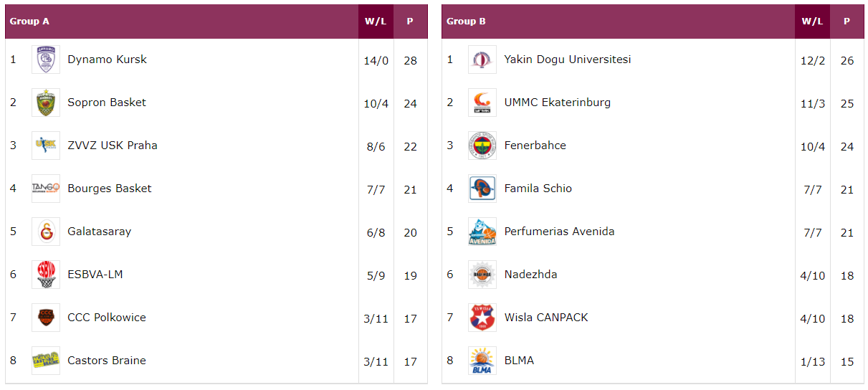Select the BLMA team logo

point(482,361)
